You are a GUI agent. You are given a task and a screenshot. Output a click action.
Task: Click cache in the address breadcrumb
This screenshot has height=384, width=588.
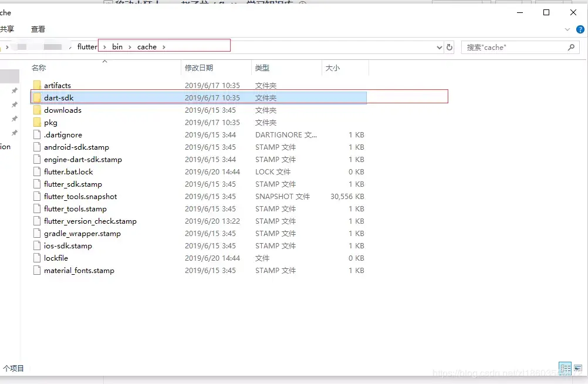147,46
